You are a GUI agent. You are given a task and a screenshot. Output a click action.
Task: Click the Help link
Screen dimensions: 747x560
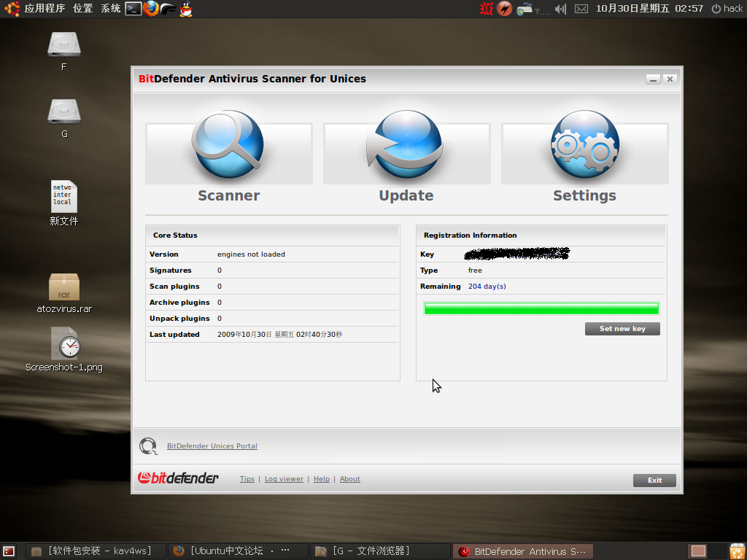[x=322, y=479]
